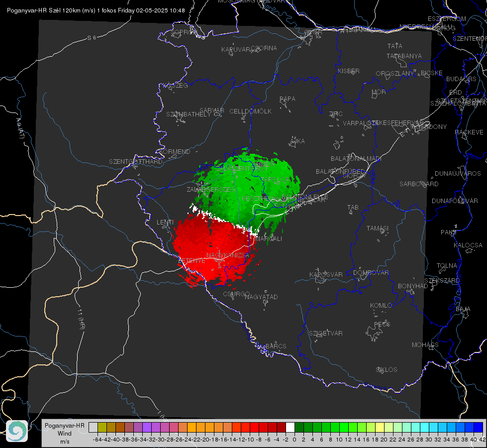Click the BONYHÁD town label
The image size is (487, 448).
point(413,286)
